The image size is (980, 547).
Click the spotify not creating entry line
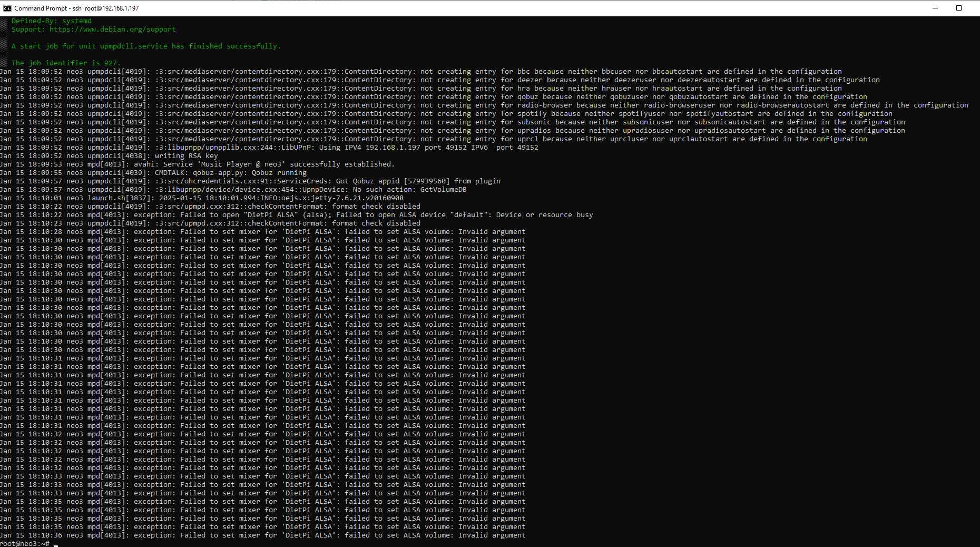click(x=446, y=114)
